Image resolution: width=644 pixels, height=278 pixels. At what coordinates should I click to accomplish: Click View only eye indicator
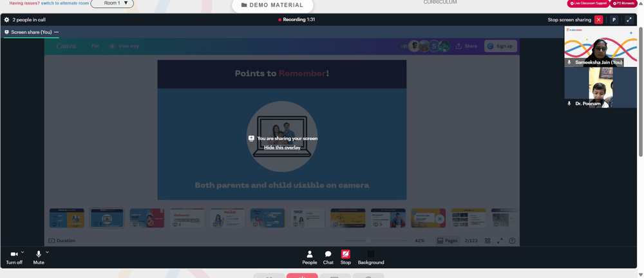124,46
